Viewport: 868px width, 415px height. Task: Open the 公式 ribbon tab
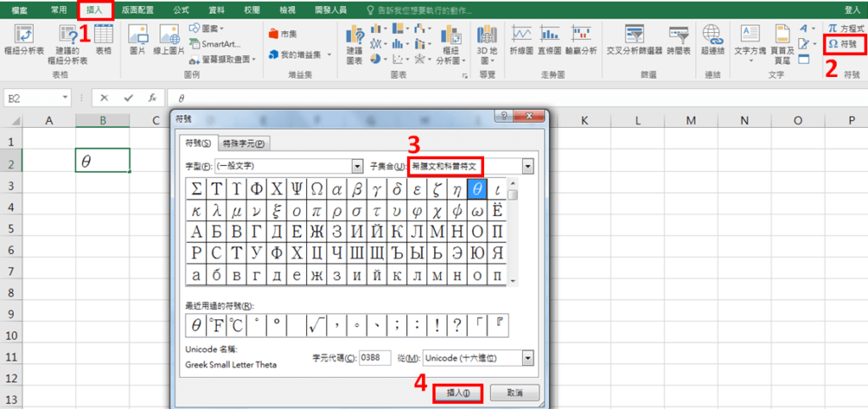pyautogui.click(x=181, y=9)
